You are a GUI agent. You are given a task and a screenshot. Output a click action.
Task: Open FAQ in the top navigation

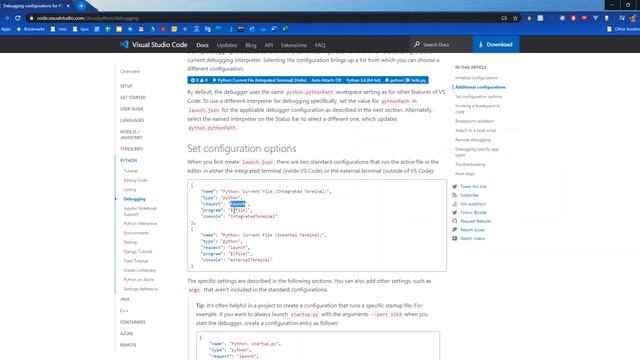pyautogui.click(x=320, y=45)
